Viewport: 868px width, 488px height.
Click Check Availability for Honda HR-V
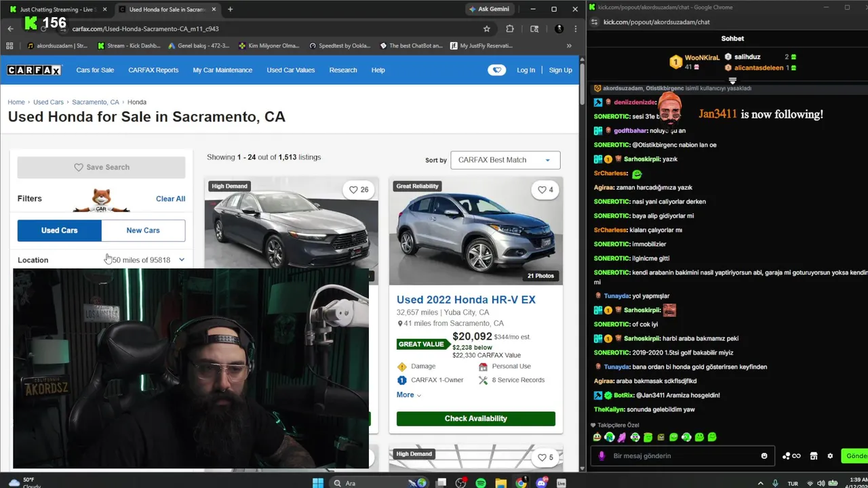(x=476, y=419)
